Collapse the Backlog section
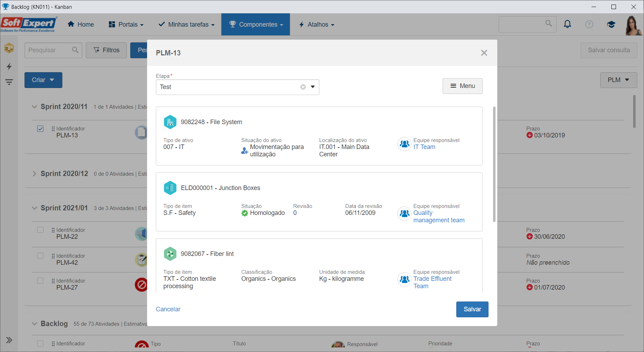This screenshot has width=644, height=352. 34,324
